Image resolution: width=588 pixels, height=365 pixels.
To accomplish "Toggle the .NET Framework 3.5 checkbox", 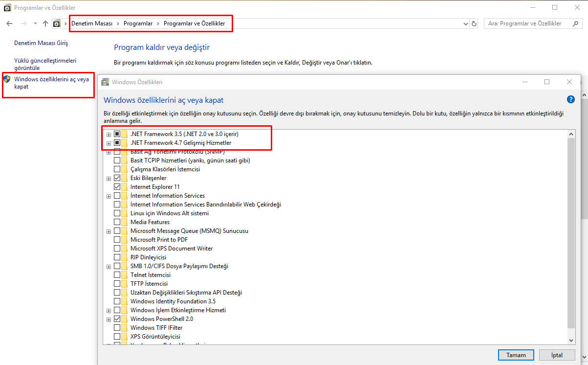I will 117,134.
